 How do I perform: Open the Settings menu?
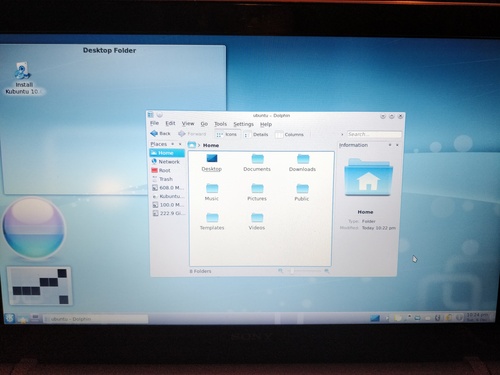pos(243,124)
